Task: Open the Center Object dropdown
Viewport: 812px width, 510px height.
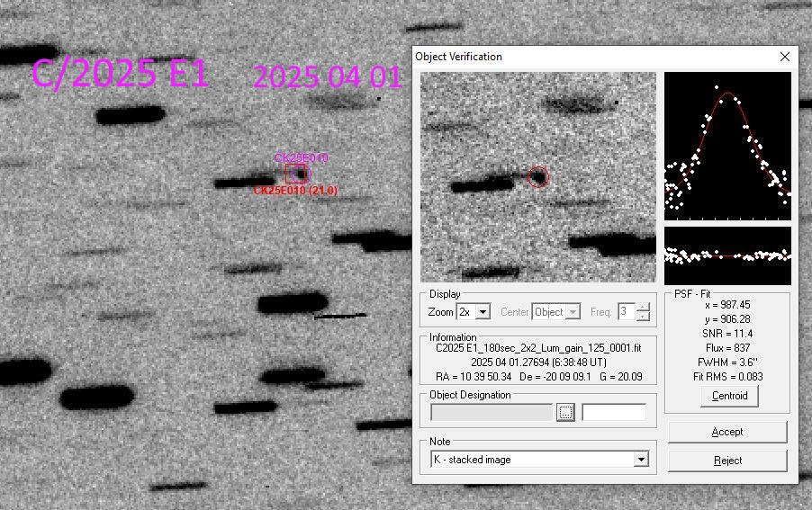Action: tap(571, 312)
